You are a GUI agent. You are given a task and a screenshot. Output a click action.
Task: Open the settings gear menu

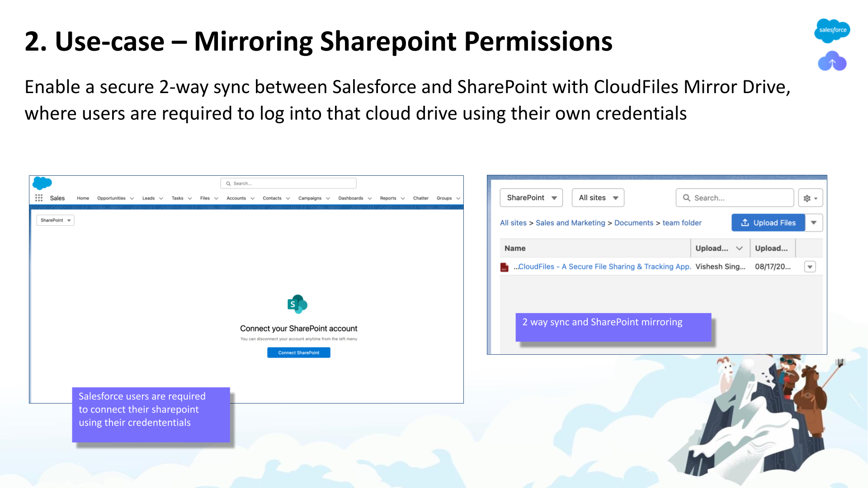pos(810,198)
